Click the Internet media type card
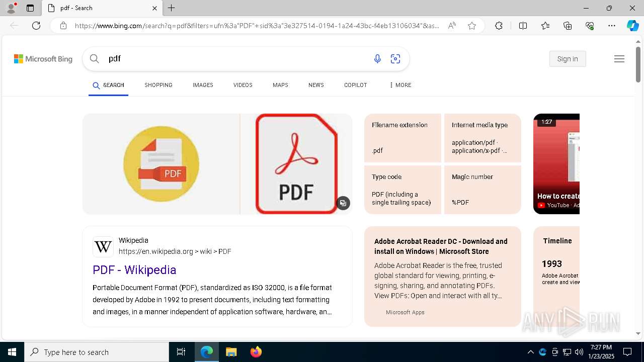This screenshot has width=644, height=362. (x=482, y=138)
